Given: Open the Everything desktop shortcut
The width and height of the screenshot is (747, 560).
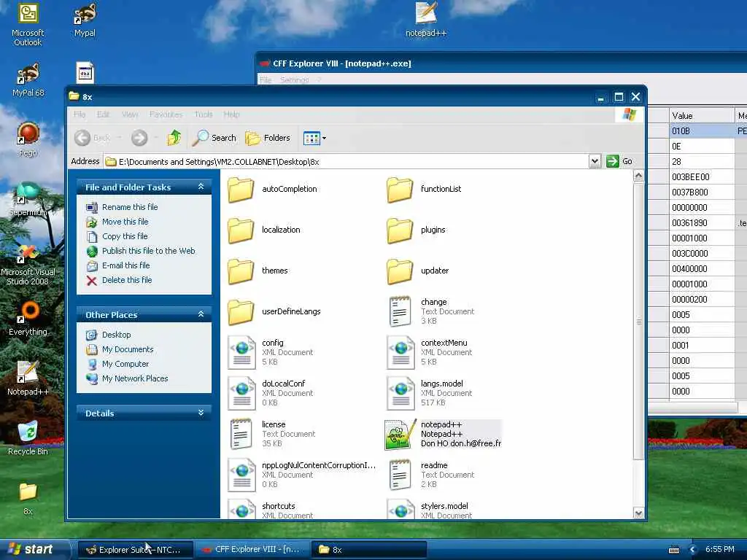Looking at the screenshot, I should click(x=28, y=319).
